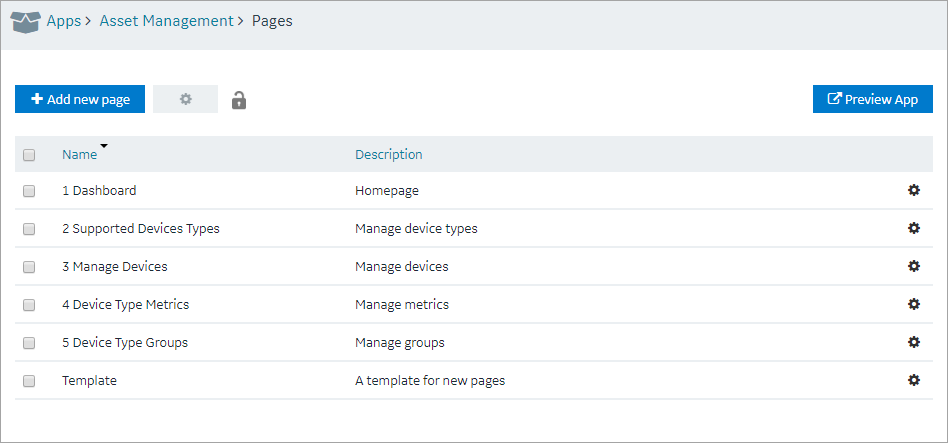This screenshot has width=948, height=443.
Task: Open gear options for Device Type Metrics
Action: [914, 304]
